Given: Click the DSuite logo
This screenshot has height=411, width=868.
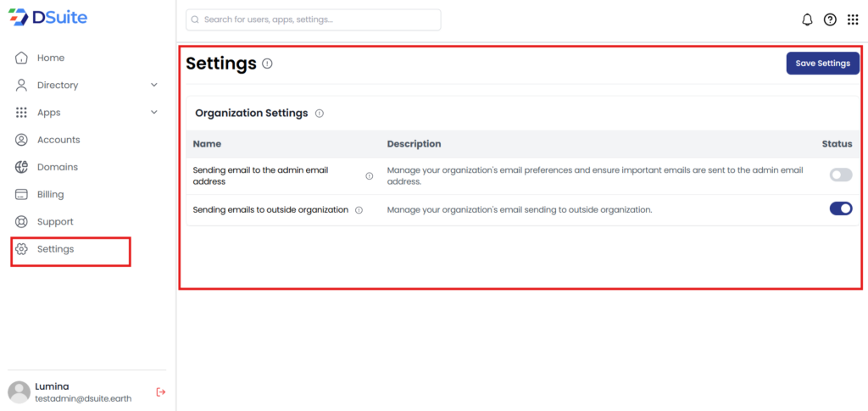Looking at the screenshot, I should [x=48, y=18].
